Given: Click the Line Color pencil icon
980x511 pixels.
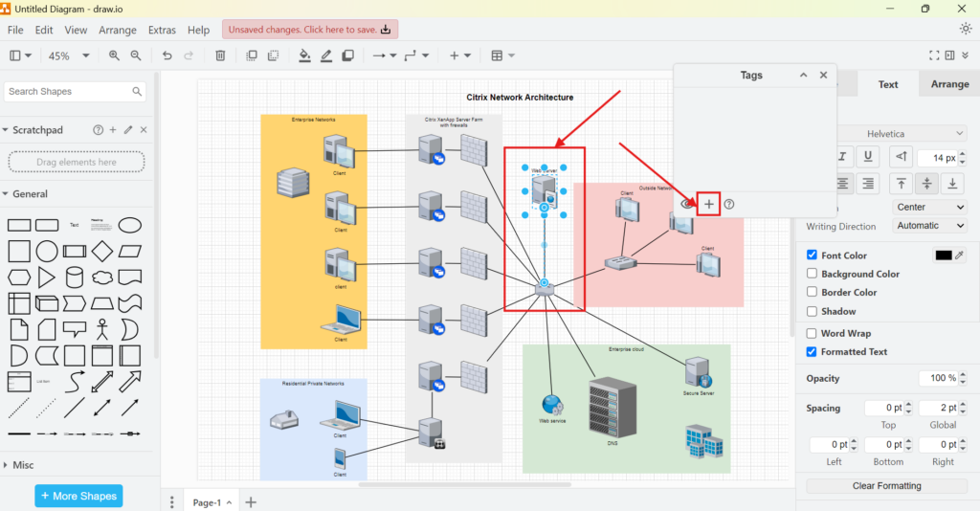Looking at the screenshot, I should (x=326, y=56).
